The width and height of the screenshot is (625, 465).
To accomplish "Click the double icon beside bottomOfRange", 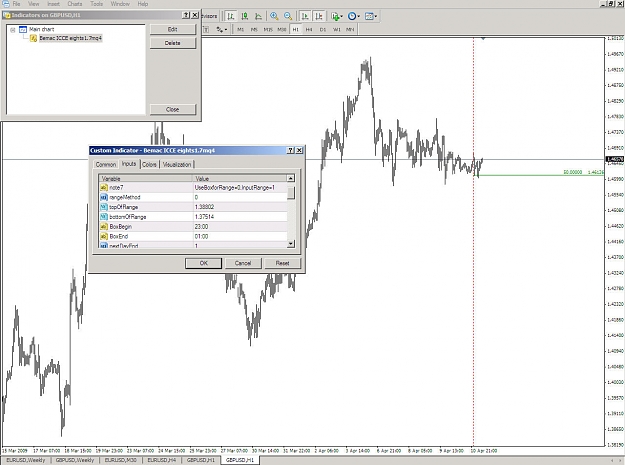I will 104,217.
